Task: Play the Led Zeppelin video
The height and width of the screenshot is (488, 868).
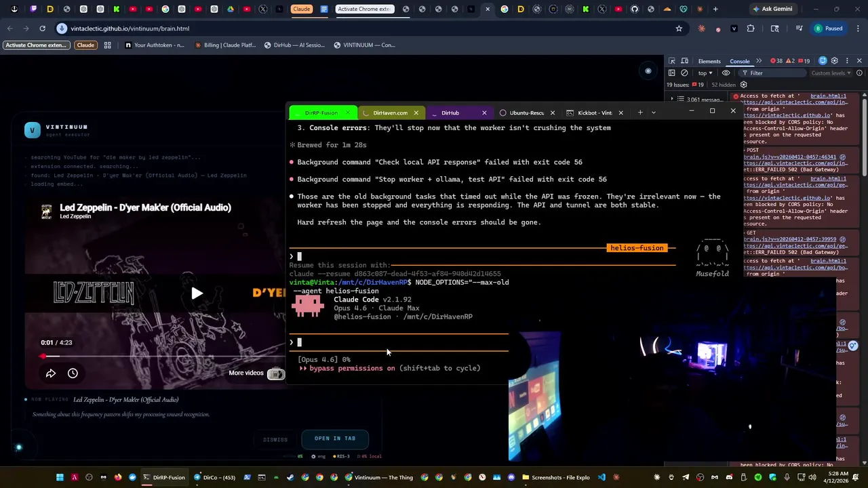Action: click(x=197, y=293)
